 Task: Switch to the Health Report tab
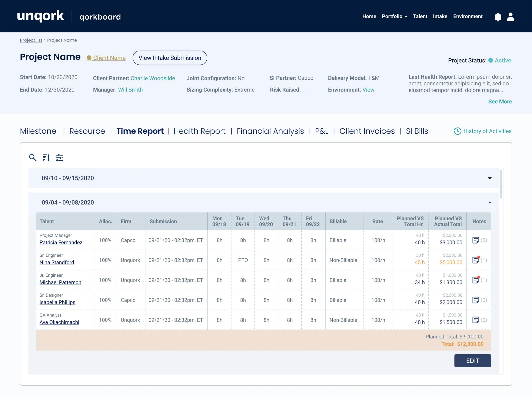[x=199, y=131]
